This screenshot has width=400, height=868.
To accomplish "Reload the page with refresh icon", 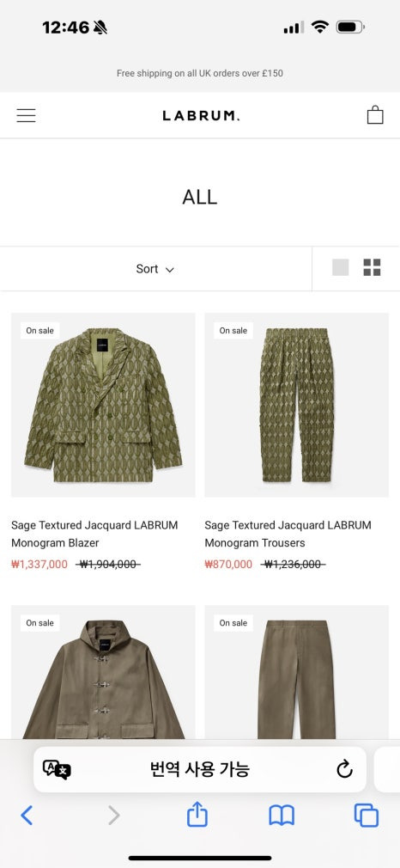I will click(x=345, y=769).
